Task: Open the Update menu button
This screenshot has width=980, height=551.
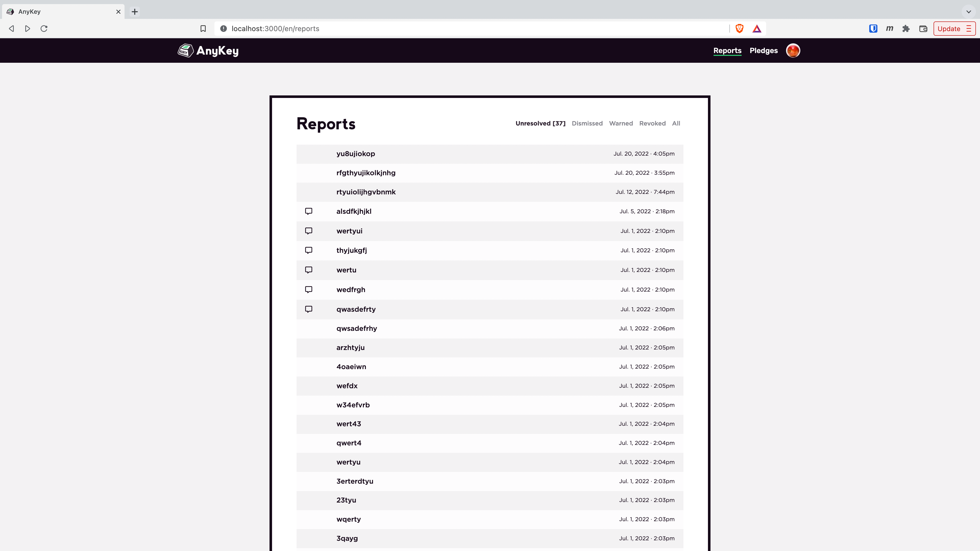Action: click(x=954, y=29)
